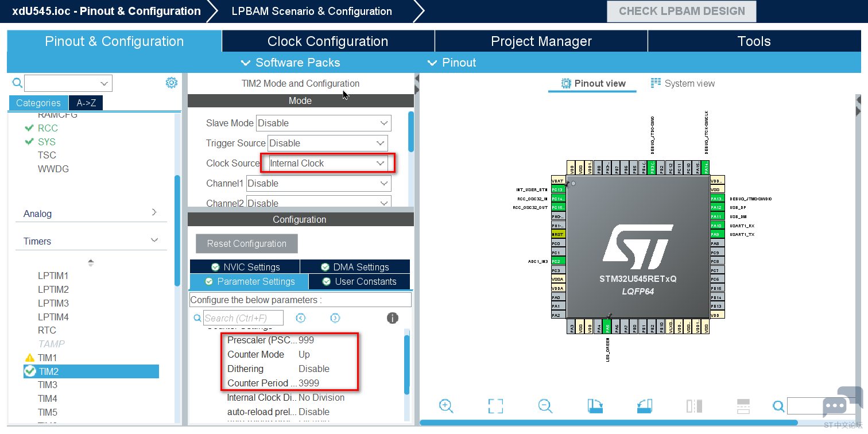This screenshot has width=868, height=434.
Task: Open the Channel1 dropdown
Action: (x=319, y=183)
